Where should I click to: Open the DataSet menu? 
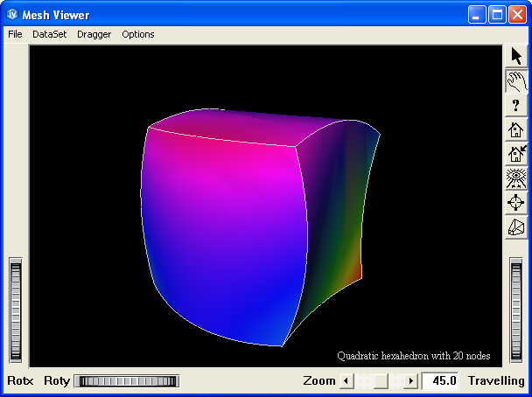[x=49, y=34]
